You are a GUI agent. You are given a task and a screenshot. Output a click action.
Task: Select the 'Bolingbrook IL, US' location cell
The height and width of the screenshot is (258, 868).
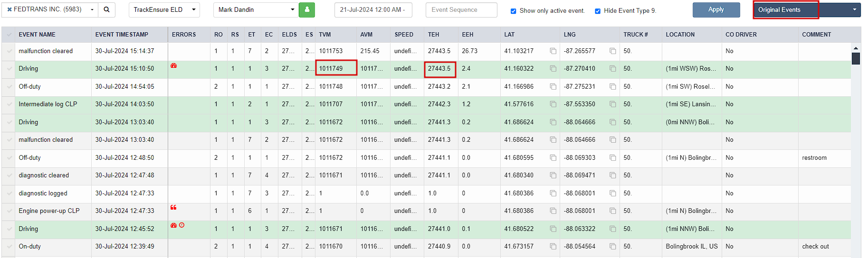coord(691,247)
